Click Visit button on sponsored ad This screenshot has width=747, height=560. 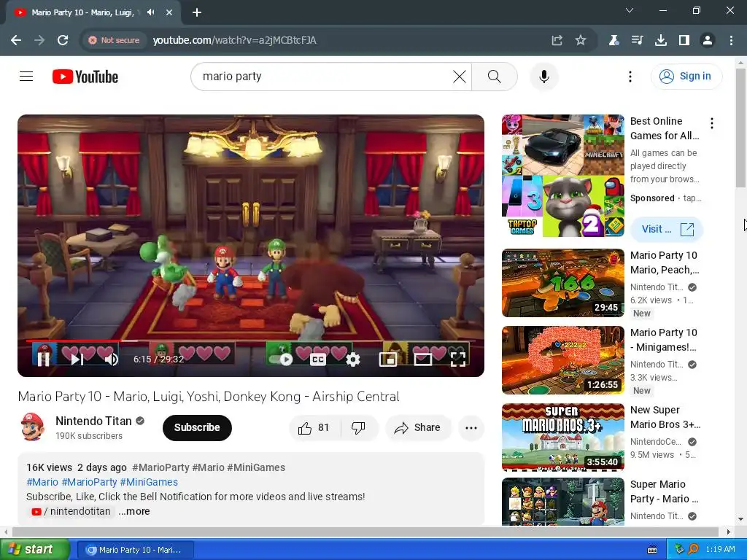point(667,229)
